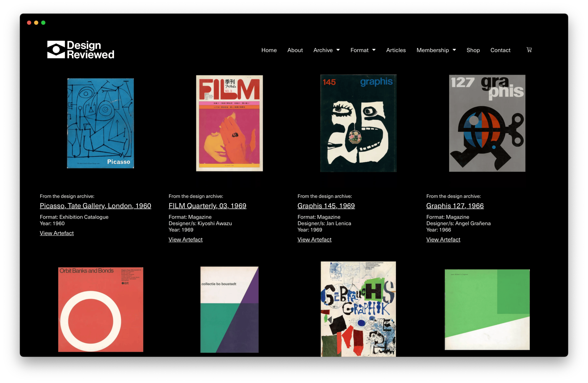
Task: Open the Orbit Banks and Bonds cover
Action: [101, 310]
